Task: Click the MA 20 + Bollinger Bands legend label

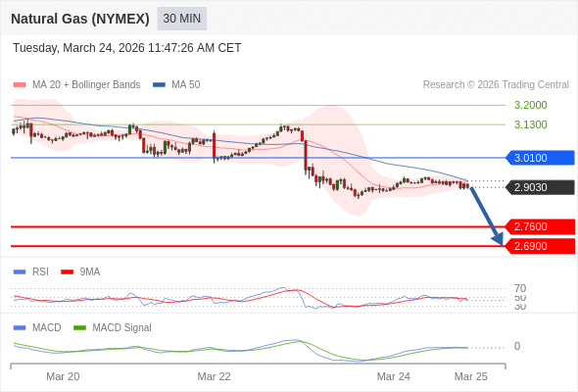Action: pos(86,85)
